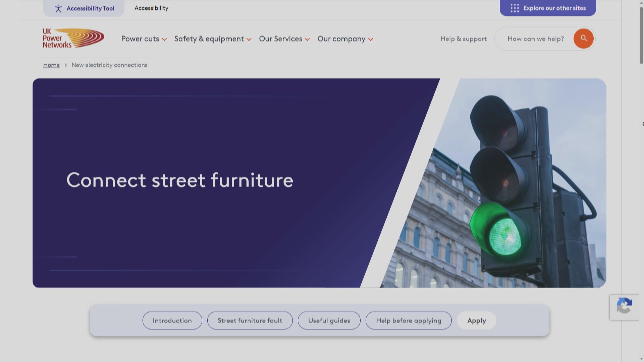Screen dimensions: 644x362
Task: Expand the Safety & equipment menu
Action: point(213,39)
